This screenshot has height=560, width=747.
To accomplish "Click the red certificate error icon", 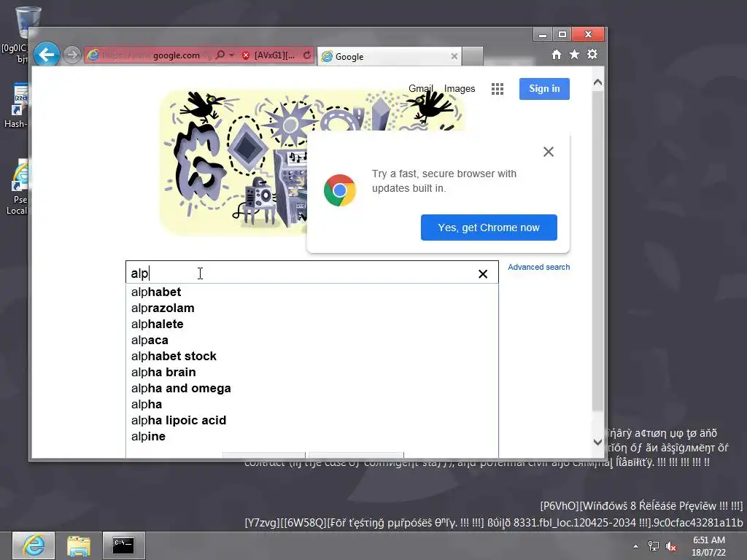I will pos(246,55).
